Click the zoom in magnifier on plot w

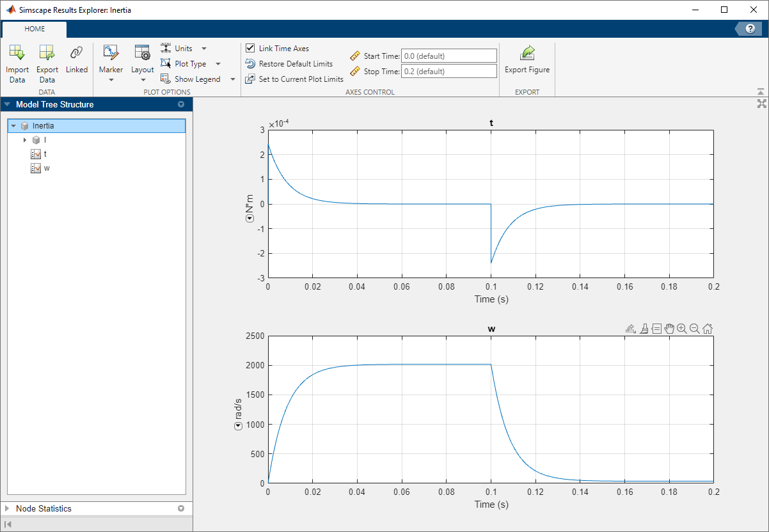(682, 329)
